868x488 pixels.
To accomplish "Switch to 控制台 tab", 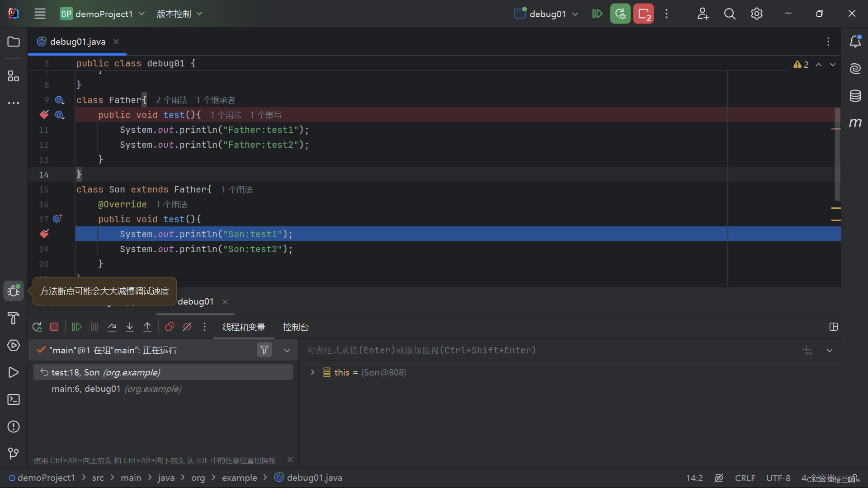I will pos(296,327).
